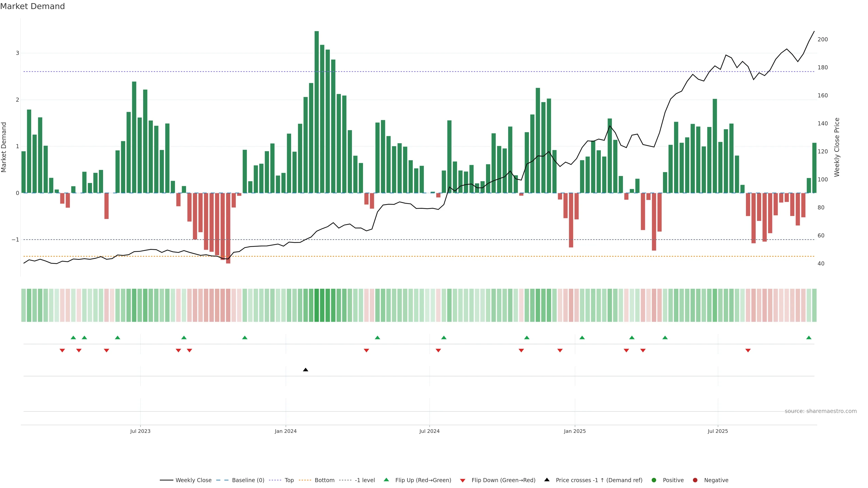Click the last red flip-down triangle
This screenshot has width=868, height=488.
[x=748, y=351]
